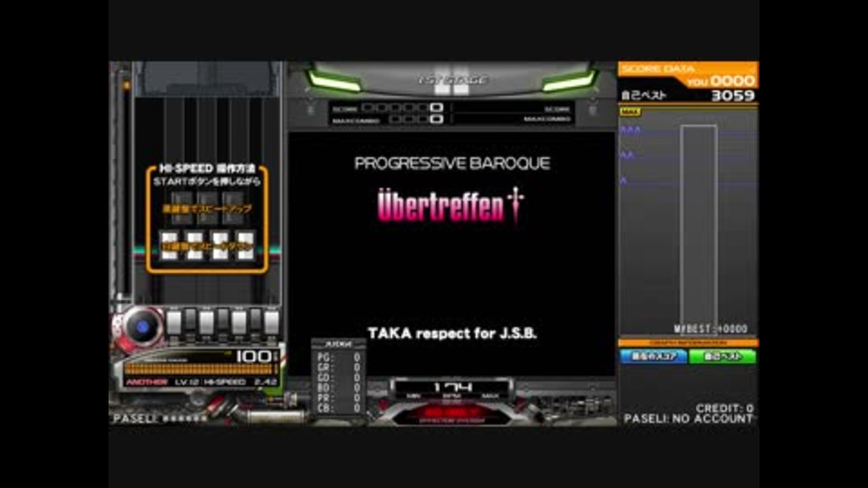Screen dimensions: 868x488
Task: Click the white keys speed-down diagram
Action: (207, 245)
